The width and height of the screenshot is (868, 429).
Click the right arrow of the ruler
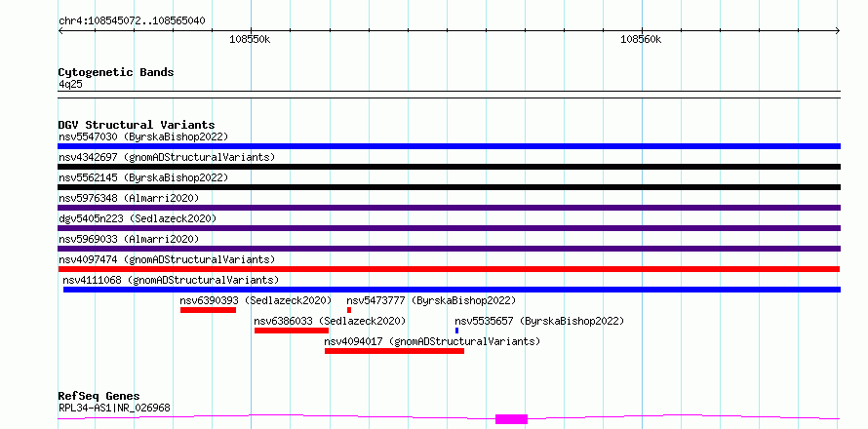pos(838,30)
